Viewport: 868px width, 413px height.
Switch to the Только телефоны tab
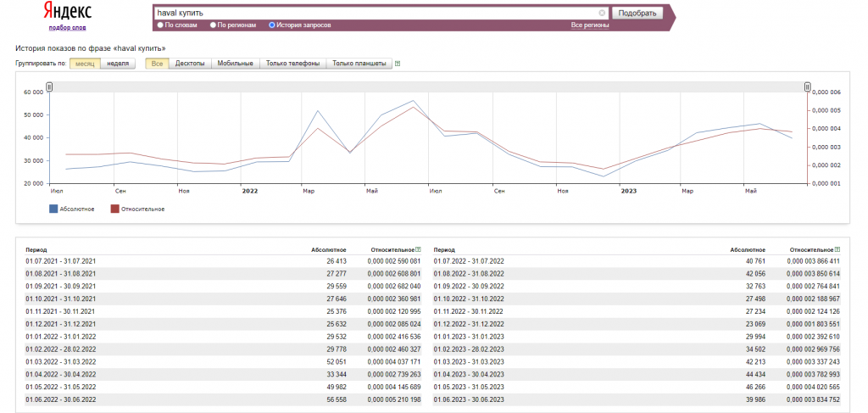click(x=292, y=64)
